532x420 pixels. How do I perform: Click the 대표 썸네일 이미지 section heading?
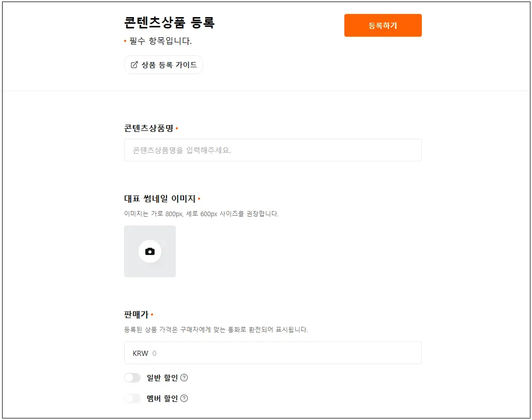click(160, 199)
